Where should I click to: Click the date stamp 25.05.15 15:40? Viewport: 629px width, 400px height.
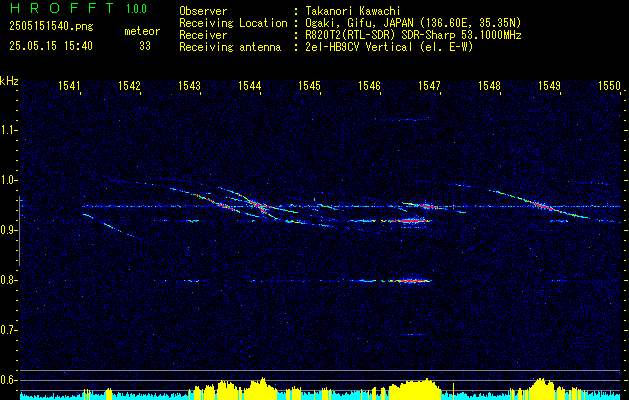51,46
